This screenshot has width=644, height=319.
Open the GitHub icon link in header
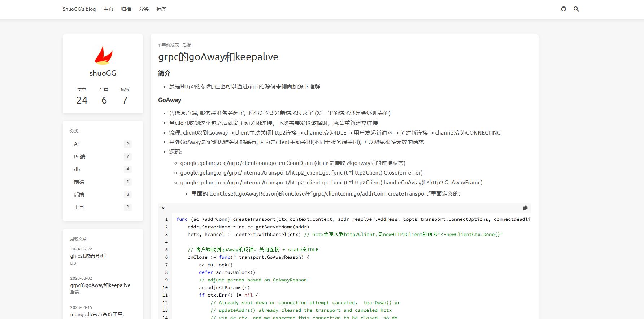(563, 9)
